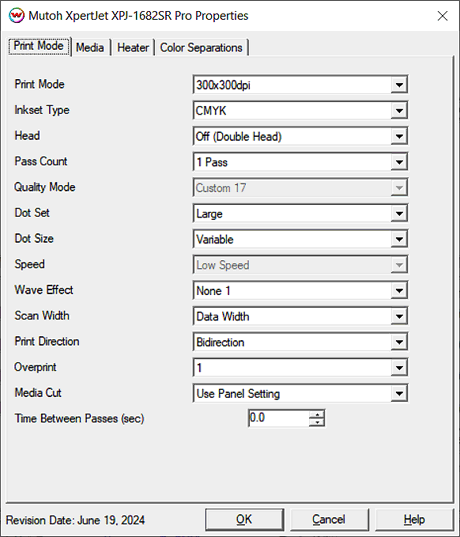Screen dimensions: 460x537
Task: Click the Mutoh app icon in title bar
Action: pyautogui.click(x=16, y=16)
